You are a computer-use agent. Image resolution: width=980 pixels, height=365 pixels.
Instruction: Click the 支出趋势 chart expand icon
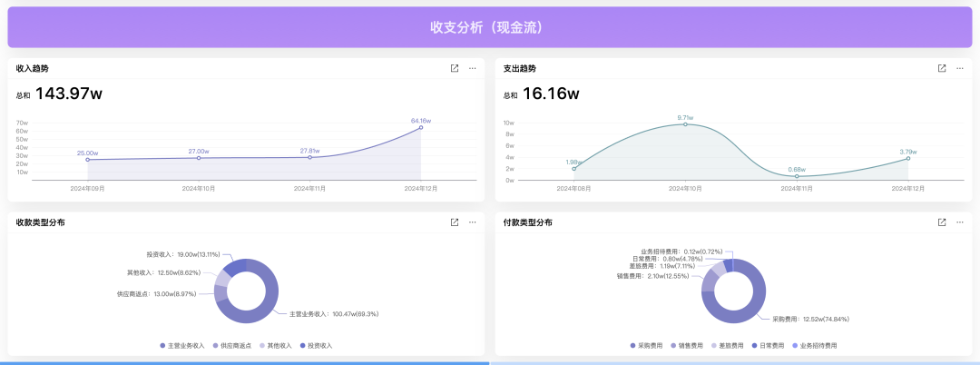click(x=942, y=68)
